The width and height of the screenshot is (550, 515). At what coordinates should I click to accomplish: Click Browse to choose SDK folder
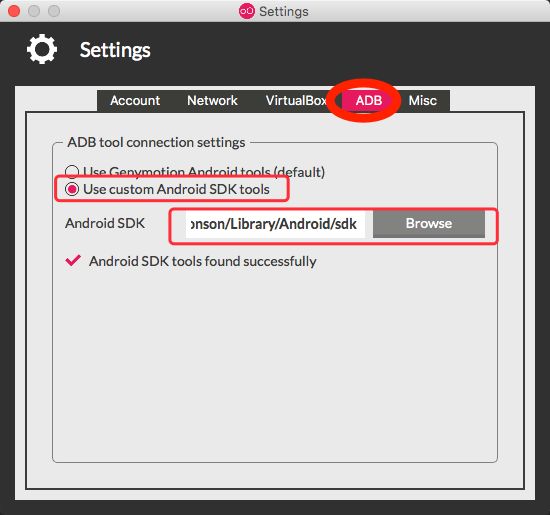pyautogui.click(x=429, y=224)
